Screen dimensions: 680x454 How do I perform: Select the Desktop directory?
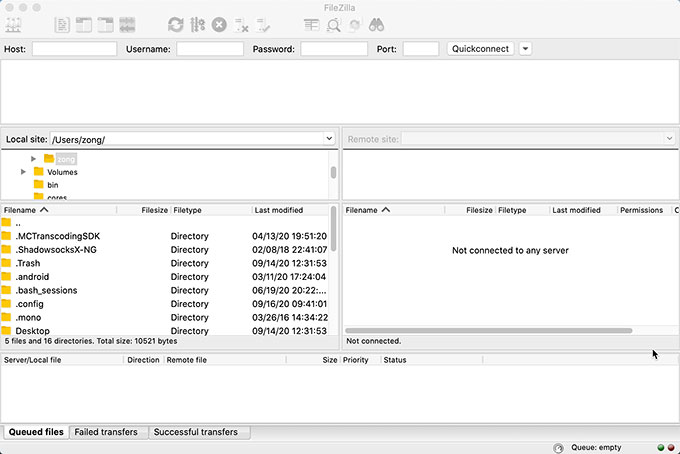coord(165,330)
